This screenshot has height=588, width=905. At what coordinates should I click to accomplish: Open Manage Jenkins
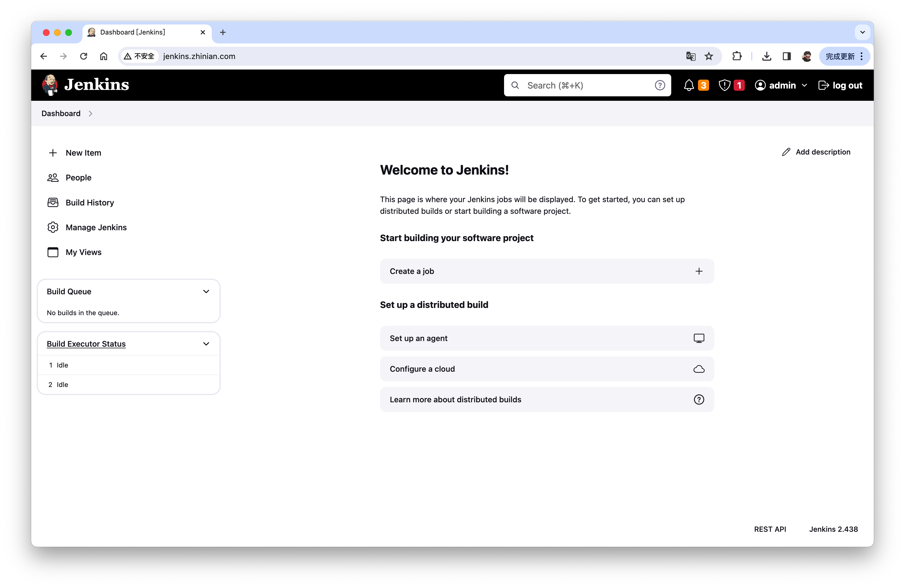click(x=96, y=227)
